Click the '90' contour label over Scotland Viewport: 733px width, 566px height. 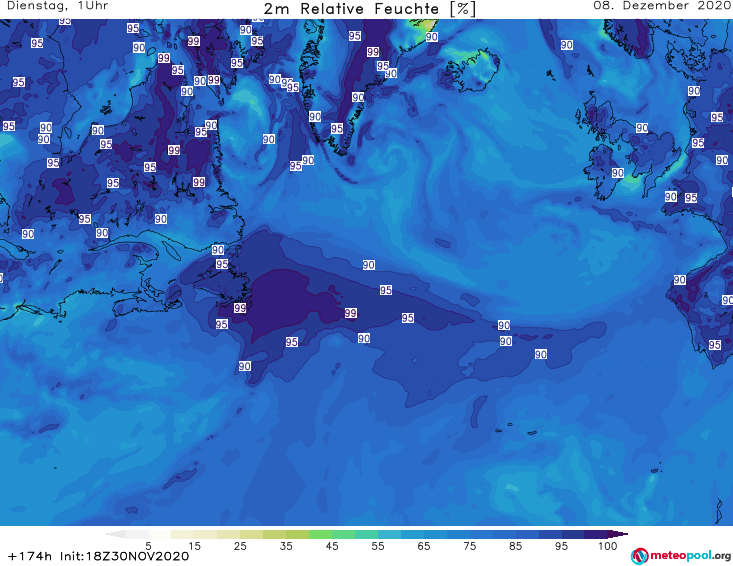(642, 128)
